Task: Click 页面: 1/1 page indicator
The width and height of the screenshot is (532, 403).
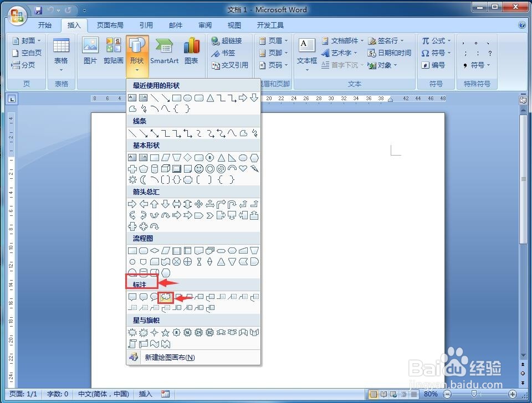Action: (x=23, y=394)
